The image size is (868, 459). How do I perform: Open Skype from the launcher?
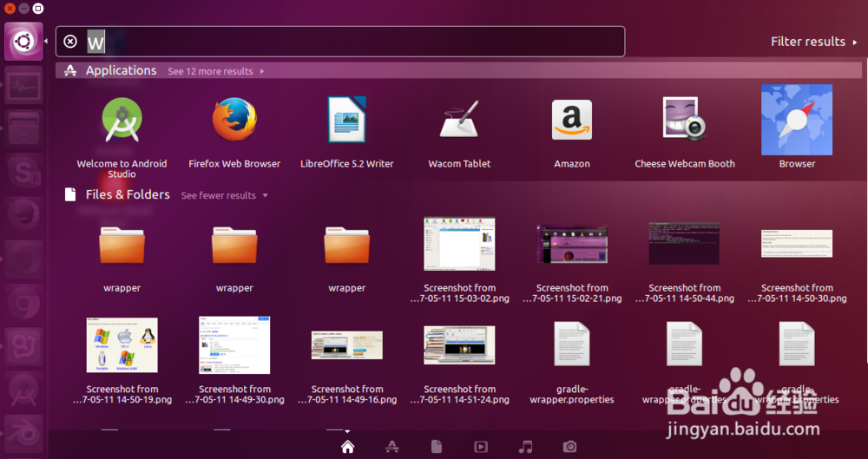click(x=23, y=172)
